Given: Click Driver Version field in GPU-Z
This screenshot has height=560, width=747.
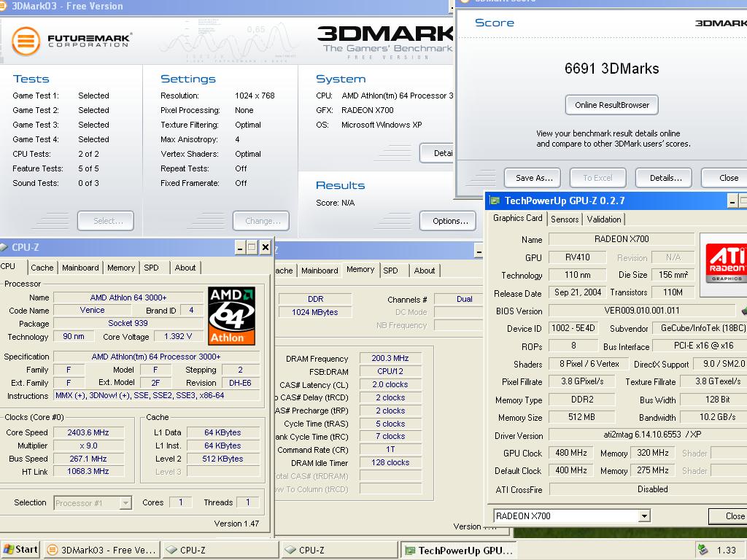Looking at the screenshot, I should coord(648,435).
